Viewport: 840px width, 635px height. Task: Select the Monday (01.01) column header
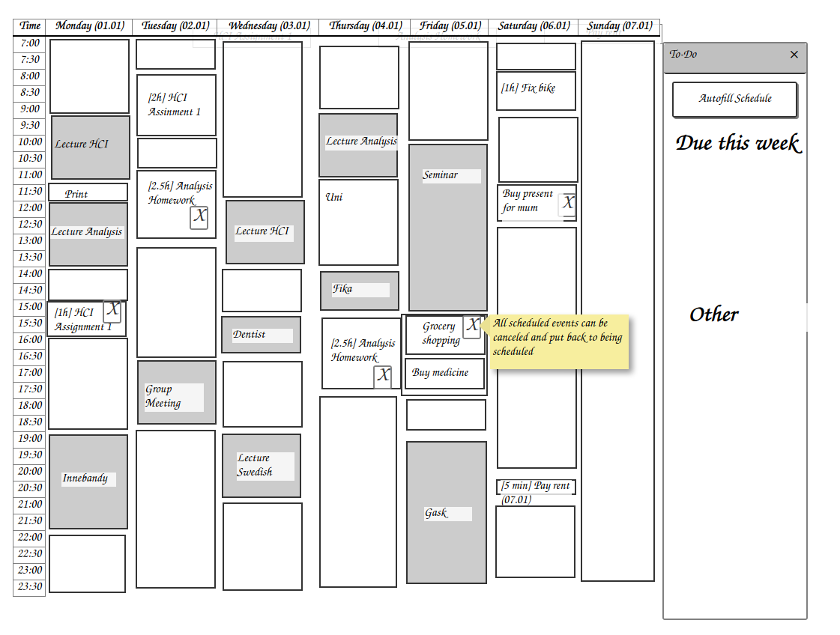click(x=89, y=26)
